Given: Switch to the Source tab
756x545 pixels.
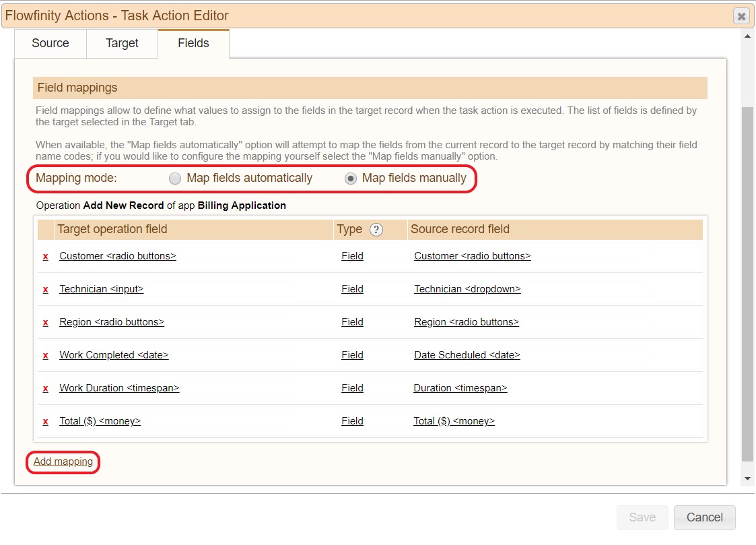Looking at the screenshot, I should pos(50,43).
